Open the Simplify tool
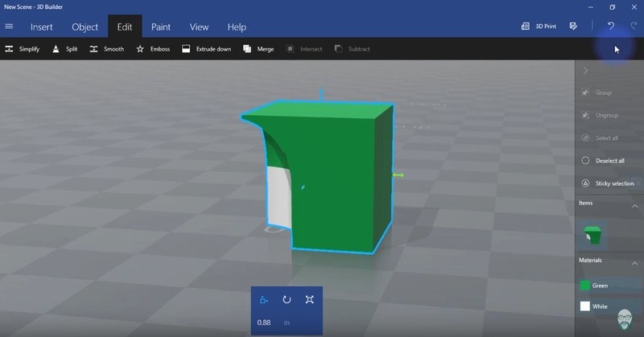The height and width of the screenshot is (337, 644). tap(23, 49)
